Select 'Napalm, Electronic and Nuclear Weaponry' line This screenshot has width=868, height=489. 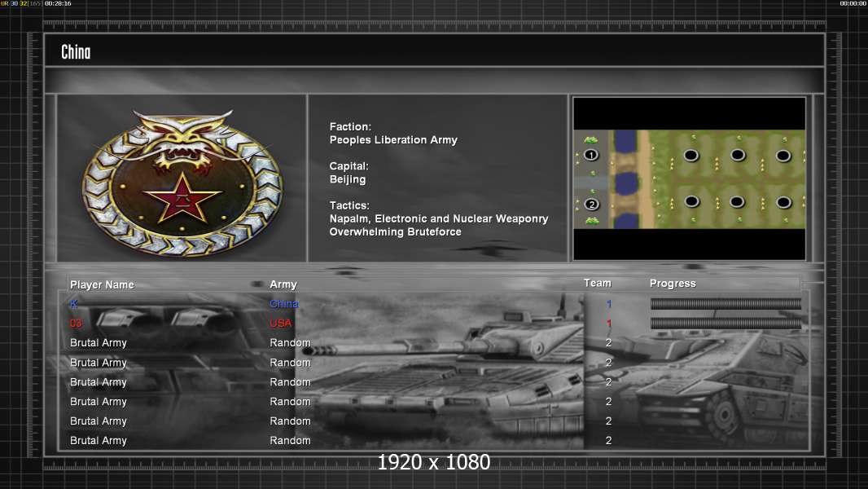click(439, 218)
